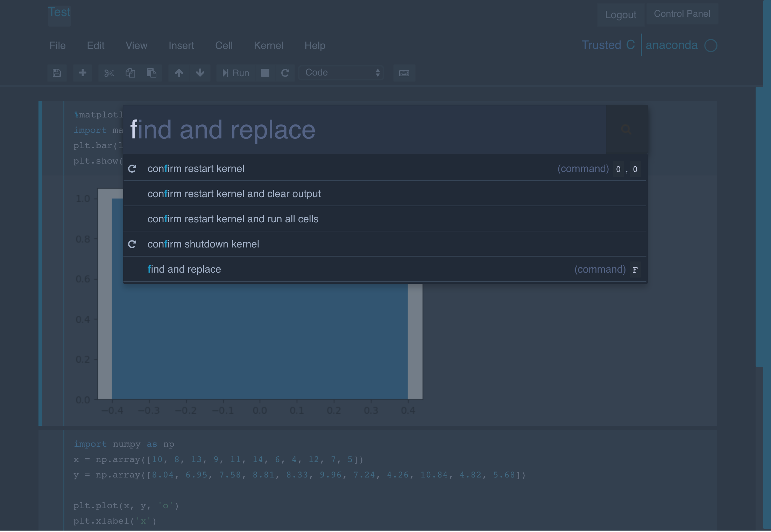Open the command palette keyboard icon

pyautogui.click(x=404, y=73)
